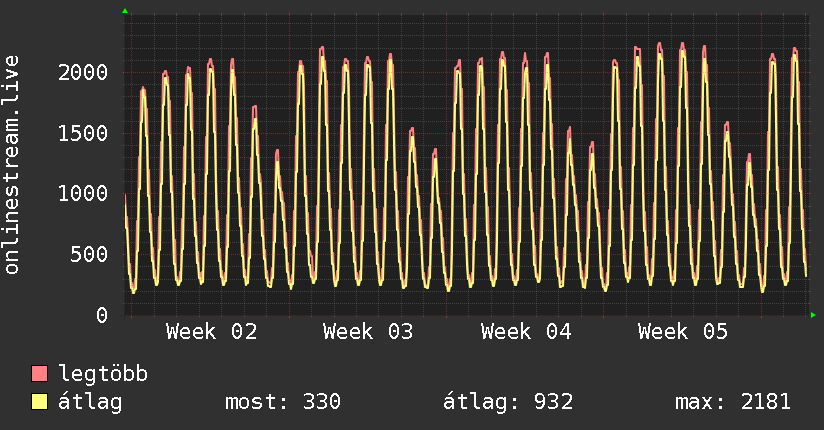The width and height of the screenshot is (824, 430).
Task: Click the green arrow ending the x-axis
Action: (x=814, y=315)
